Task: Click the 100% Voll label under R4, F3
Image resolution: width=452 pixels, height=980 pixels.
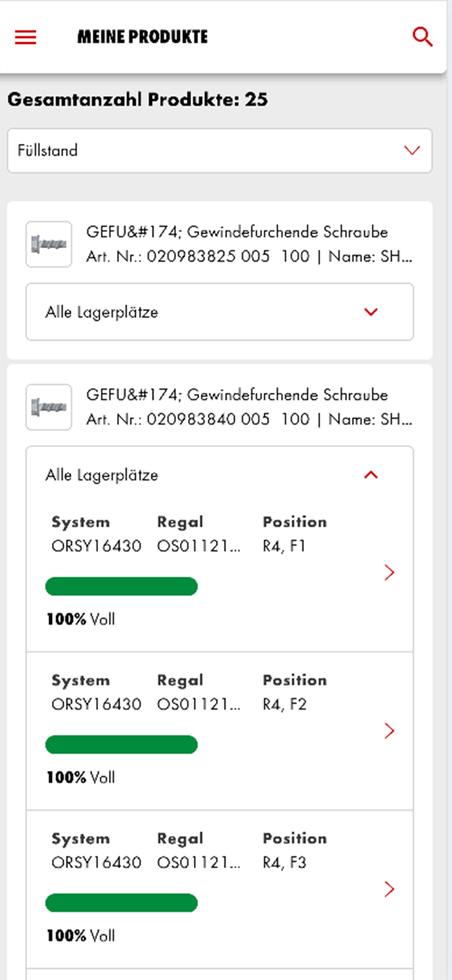Action: click(81, 935)
